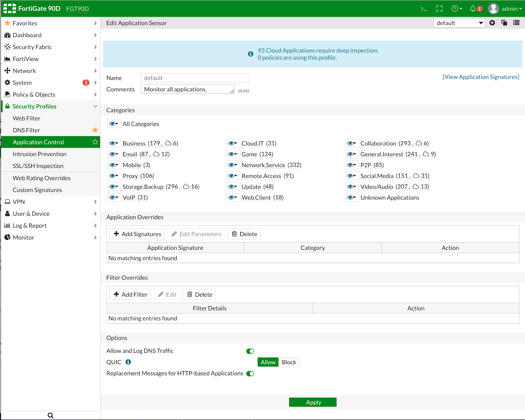
Task: View sensor list icon
Action: pyautogui.click(x=516, y=23)
